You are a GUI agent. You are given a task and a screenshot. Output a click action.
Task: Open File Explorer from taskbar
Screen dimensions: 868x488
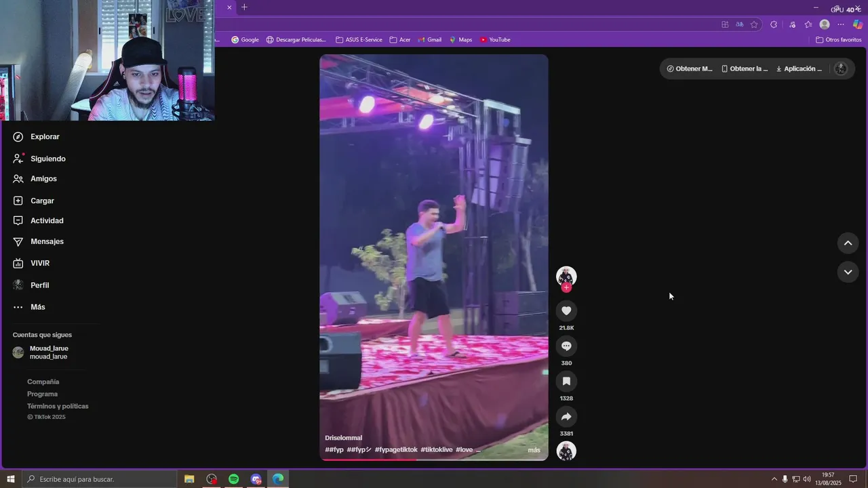pos(189,479)
